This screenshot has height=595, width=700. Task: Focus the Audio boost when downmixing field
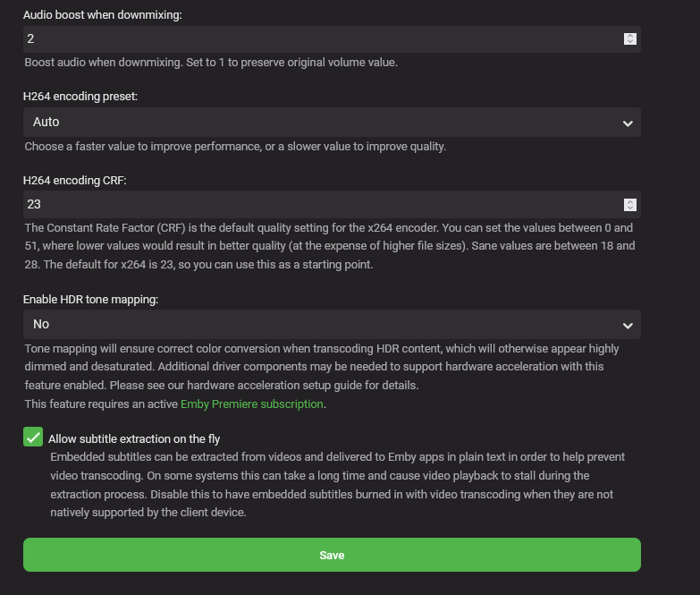coord(313,39)
